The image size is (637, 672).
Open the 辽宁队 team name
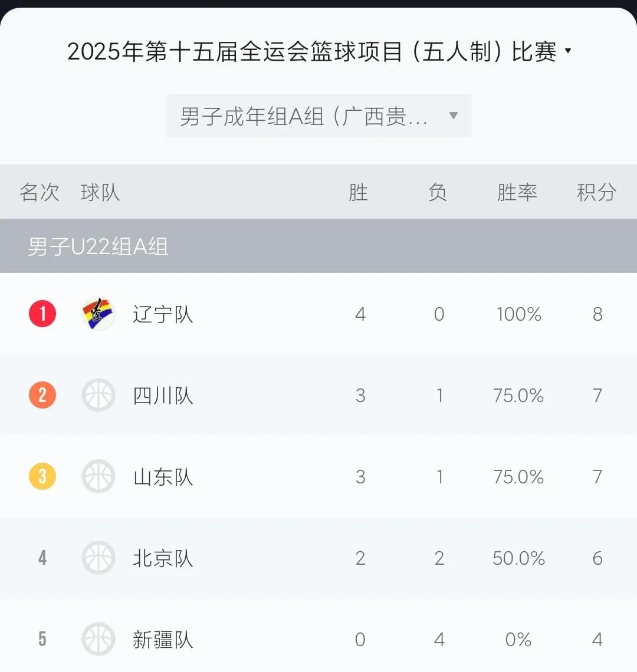coord(163,315)
